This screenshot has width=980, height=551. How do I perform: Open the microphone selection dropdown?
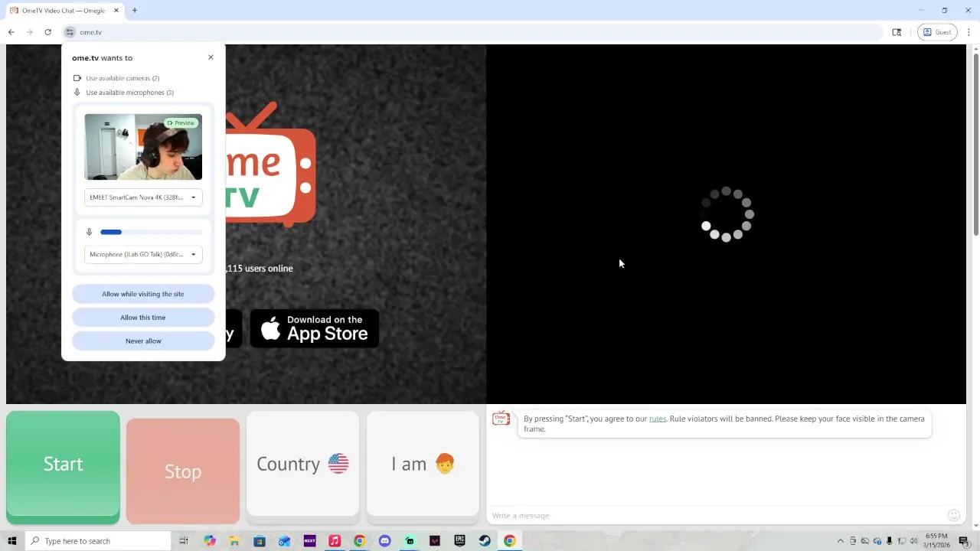tap(143, 254)
